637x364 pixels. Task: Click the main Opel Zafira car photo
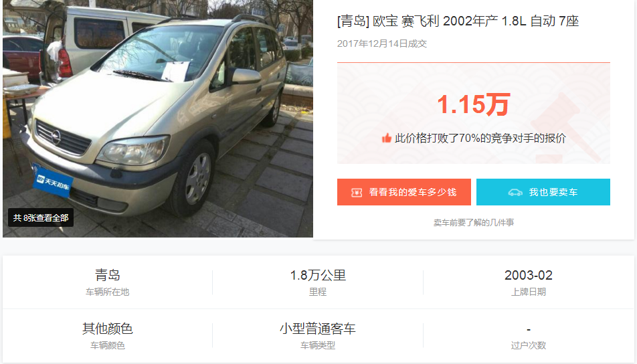coord(158,118)
